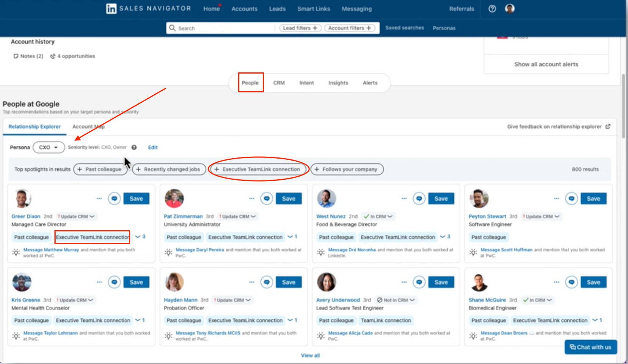Open Saved searches
Viewport: 628px width, 364px height.
[405, 28]
